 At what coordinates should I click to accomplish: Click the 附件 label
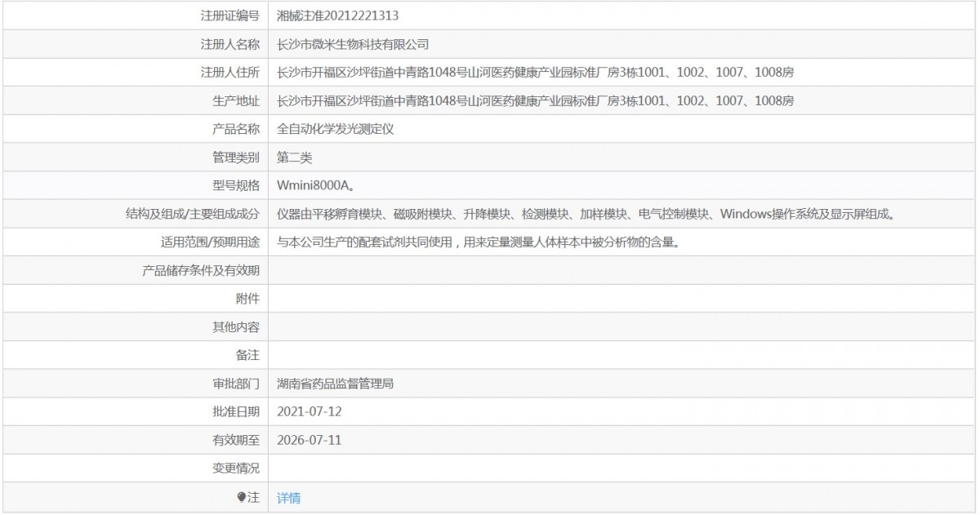click(x=247, y=299)
